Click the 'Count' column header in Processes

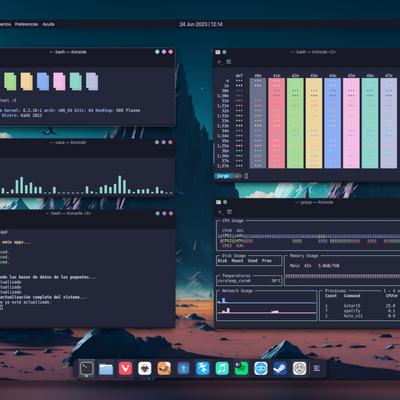pos(331,296)
